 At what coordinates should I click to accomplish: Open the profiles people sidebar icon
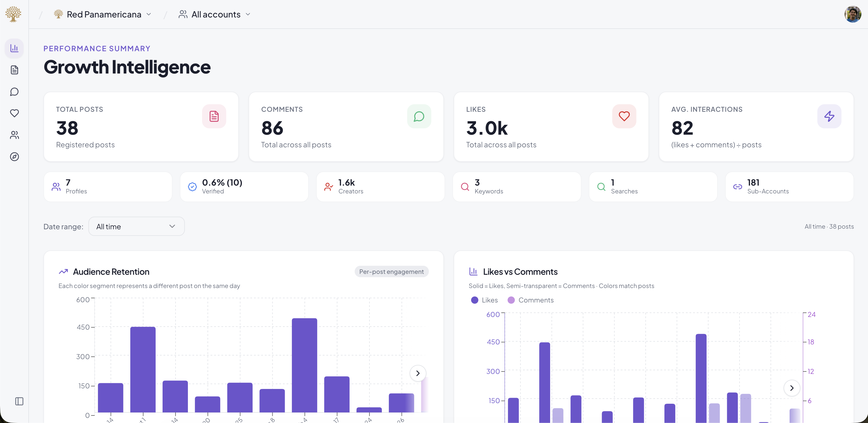tap(14, 135)
